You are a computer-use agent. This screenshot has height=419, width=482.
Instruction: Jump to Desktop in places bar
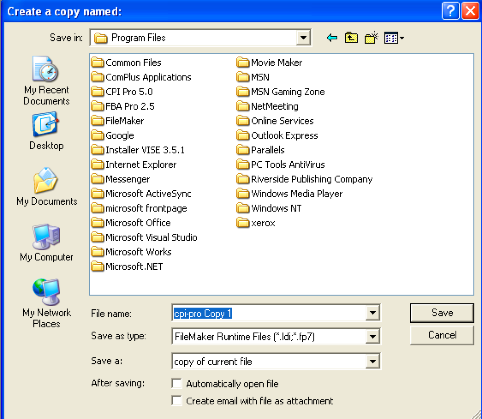(x=46, y=132)
